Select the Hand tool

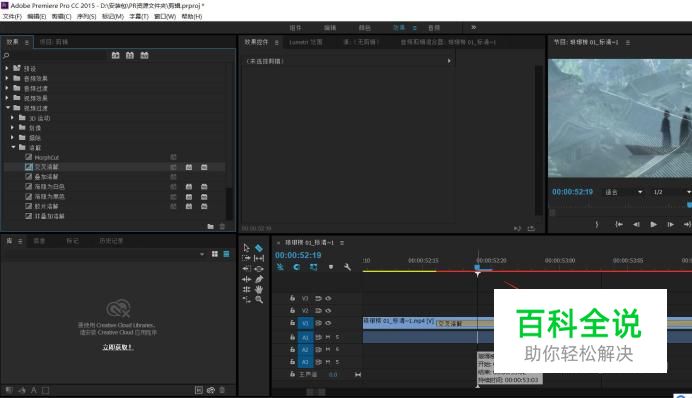(259, 289)
